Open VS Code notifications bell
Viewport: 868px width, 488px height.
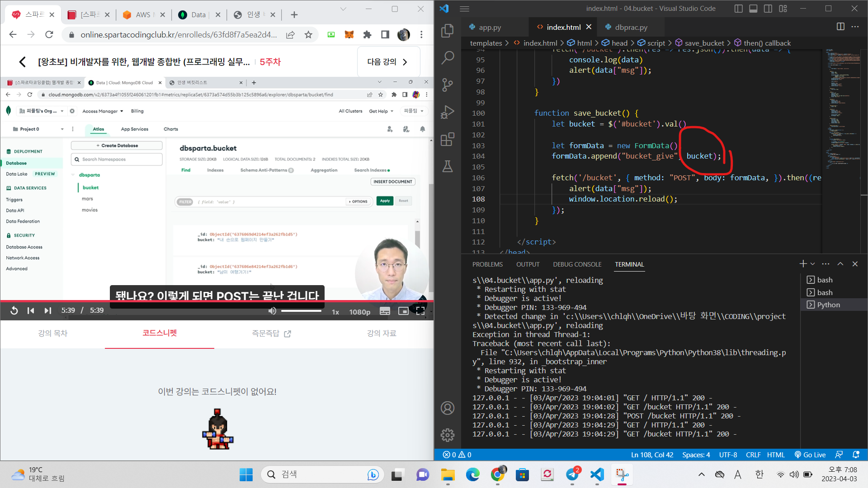point(856,455)
